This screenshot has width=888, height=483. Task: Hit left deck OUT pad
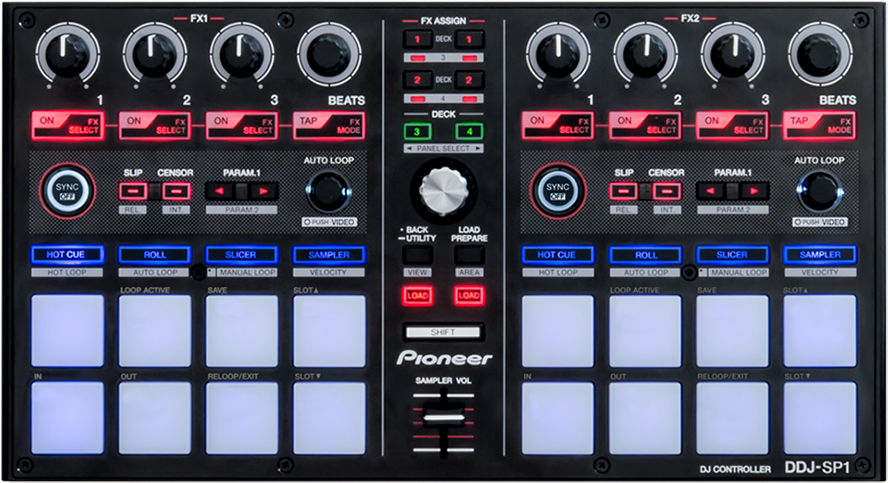pyautogui.click(x=155, y=418)
